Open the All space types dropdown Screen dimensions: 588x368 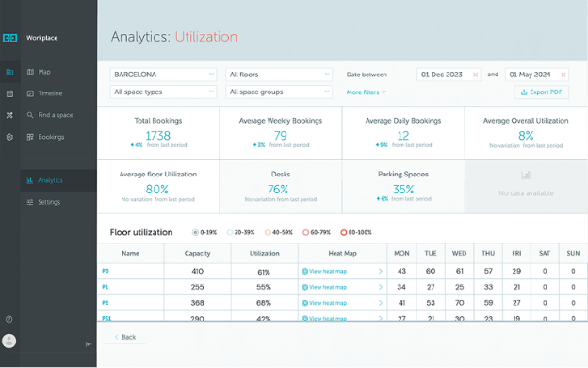pyautogui.click(x=164, y=92)
